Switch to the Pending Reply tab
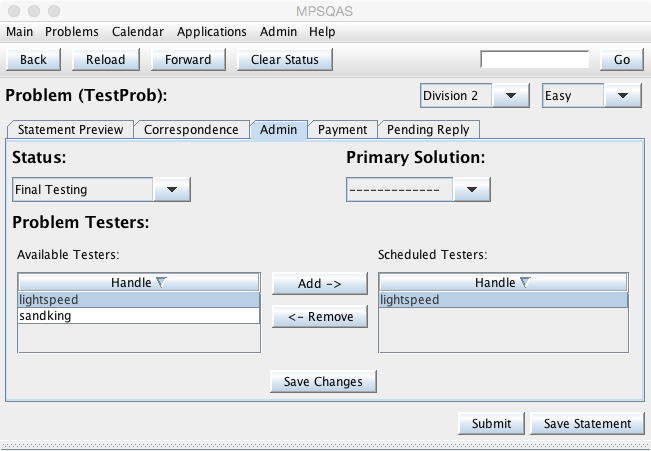Image resolution: width=651 pixels, height=451 pixels. point(428,130)
